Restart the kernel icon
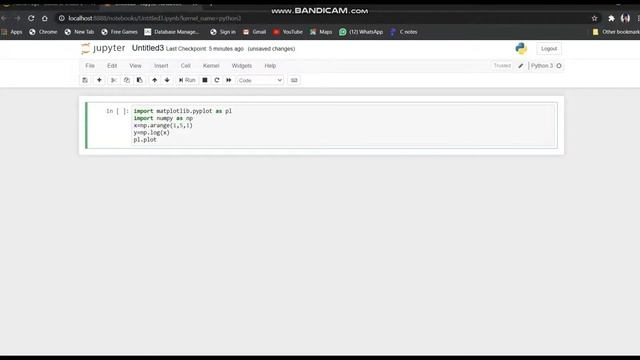 tap(217, 80)
